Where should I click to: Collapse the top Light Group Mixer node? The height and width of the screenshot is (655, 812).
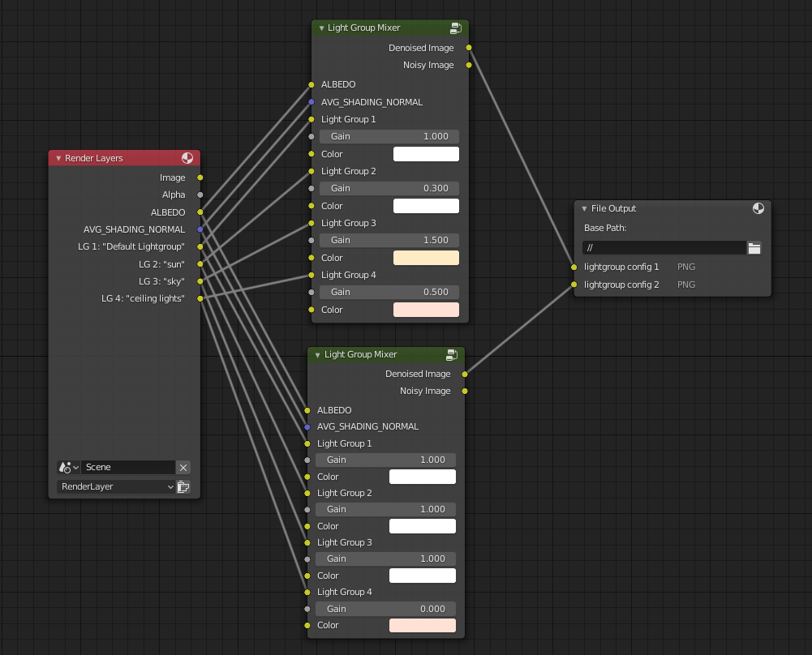321,28
